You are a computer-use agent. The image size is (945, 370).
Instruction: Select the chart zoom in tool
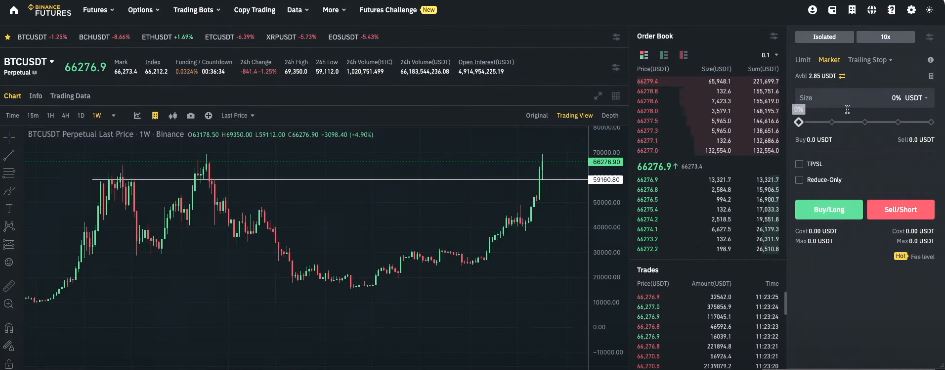(8, 304)
